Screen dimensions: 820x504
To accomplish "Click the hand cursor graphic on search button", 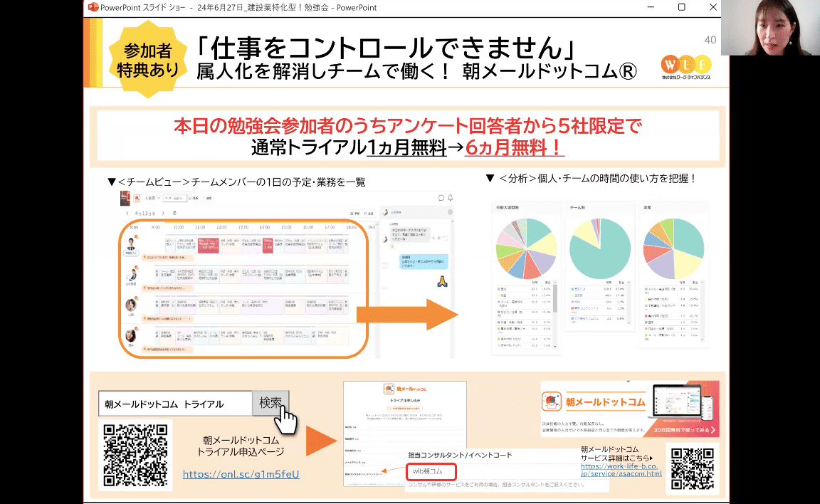I will 285,419.
